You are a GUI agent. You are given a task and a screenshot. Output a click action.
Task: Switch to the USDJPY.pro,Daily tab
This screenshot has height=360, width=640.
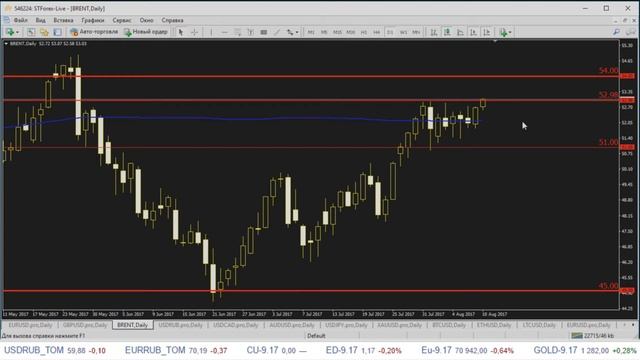tap(346, 325)
